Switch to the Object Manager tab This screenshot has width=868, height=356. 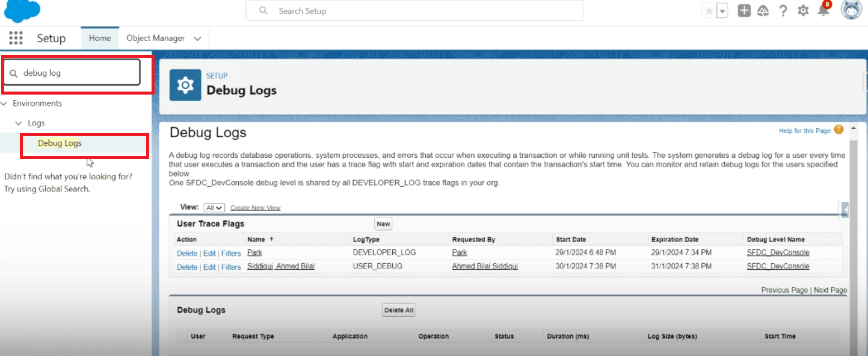pyautogui.click(x=155, y=38)
